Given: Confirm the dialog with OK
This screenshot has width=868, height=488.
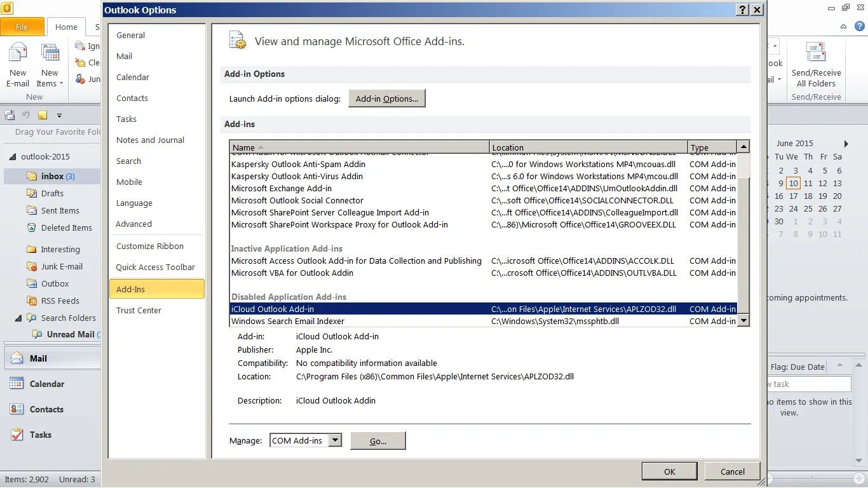Looking at the screenshot, I should point(670,471).
